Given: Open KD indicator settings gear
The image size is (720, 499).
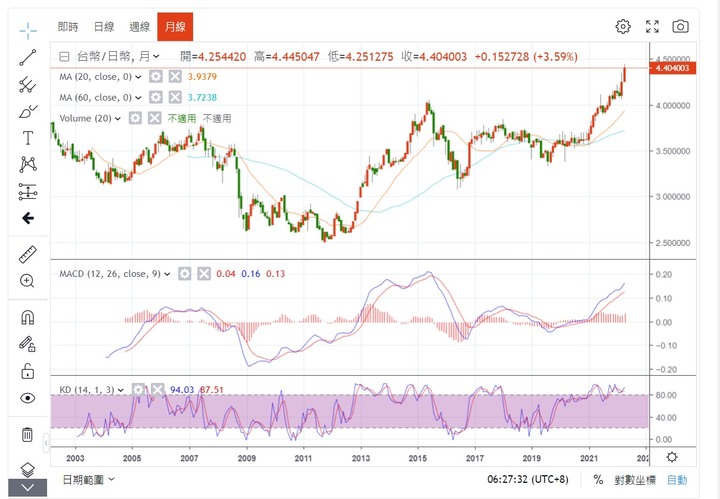Looking at the screenshot, I should pos(138,390).
